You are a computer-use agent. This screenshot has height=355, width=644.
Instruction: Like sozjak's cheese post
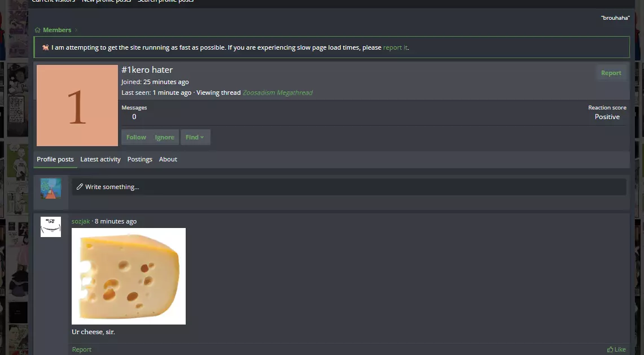[616, 350]
